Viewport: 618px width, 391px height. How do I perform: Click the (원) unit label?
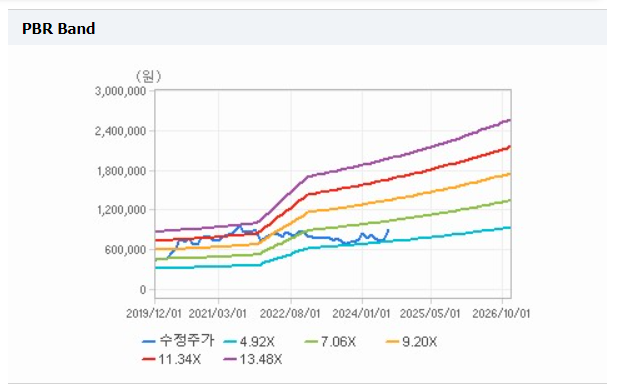pyautogui.click(x=148, y=76)
